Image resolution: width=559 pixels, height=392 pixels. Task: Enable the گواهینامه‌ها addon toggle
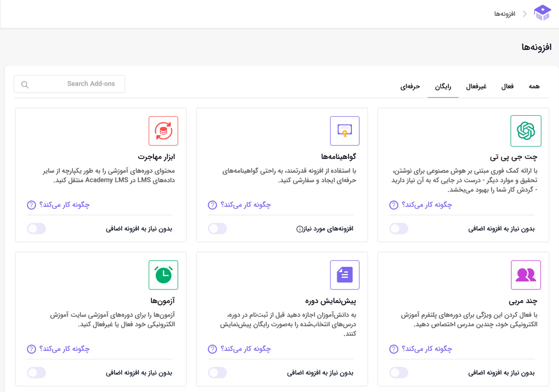[x=218, y=228]
